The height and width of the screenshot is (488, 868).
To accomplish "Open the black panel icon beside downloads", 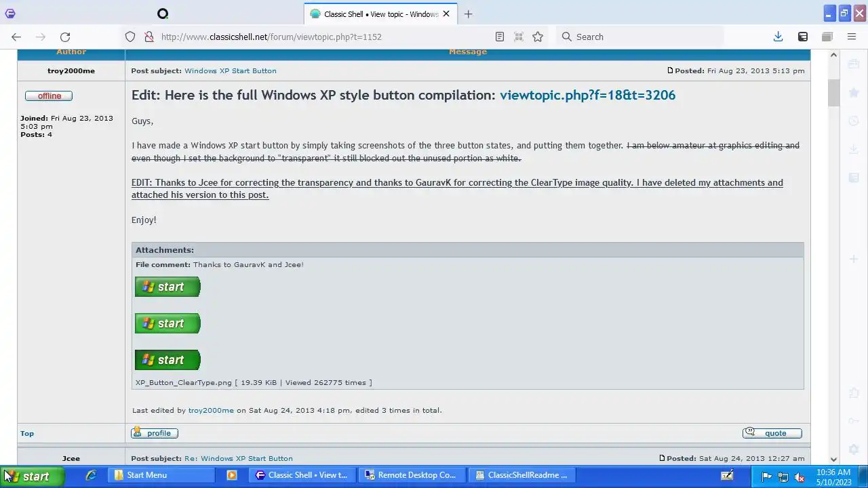I will click(x=802, y=37).
